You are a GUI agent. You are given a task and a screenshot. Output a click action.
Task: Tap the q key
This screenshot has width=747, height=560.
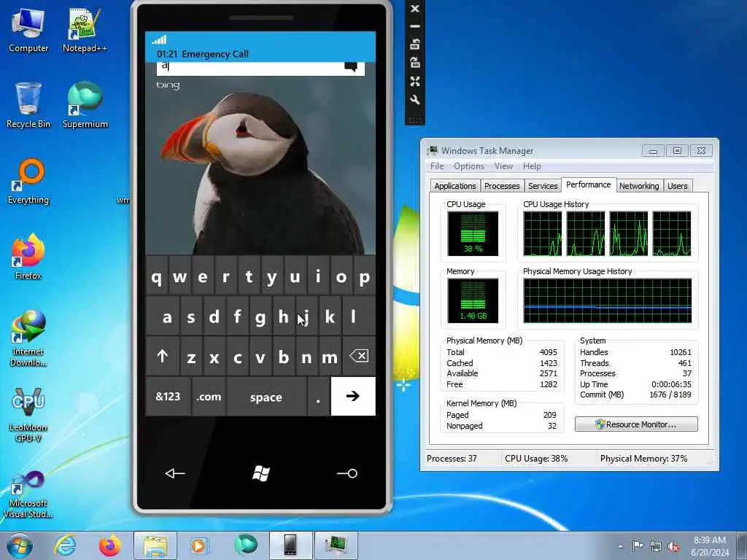(156, 276)
